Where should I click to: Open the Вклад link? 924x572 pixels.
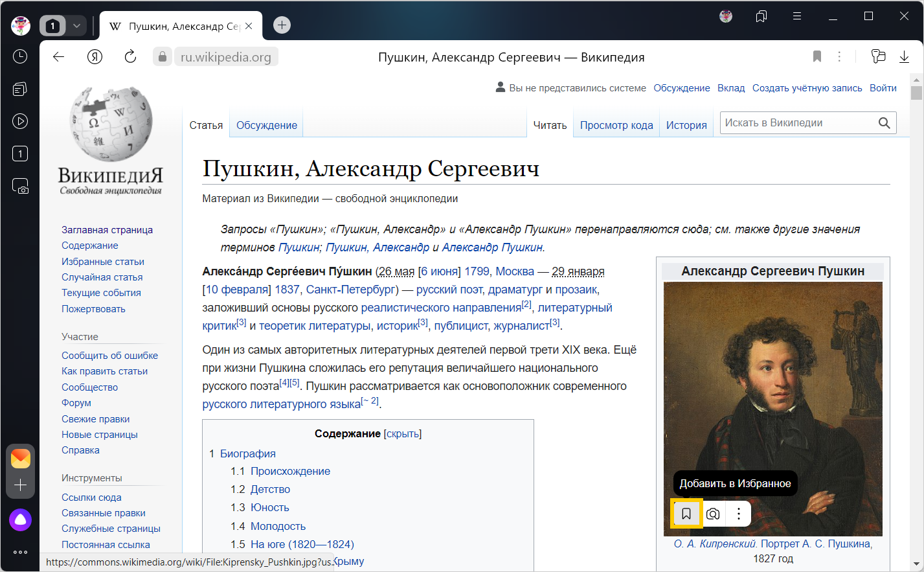(731, 88)
